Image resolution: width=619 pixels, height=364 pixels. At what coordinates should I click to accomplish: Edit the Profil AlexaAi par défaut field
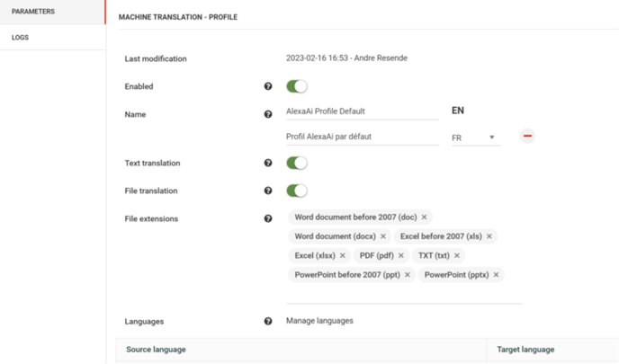363,137
